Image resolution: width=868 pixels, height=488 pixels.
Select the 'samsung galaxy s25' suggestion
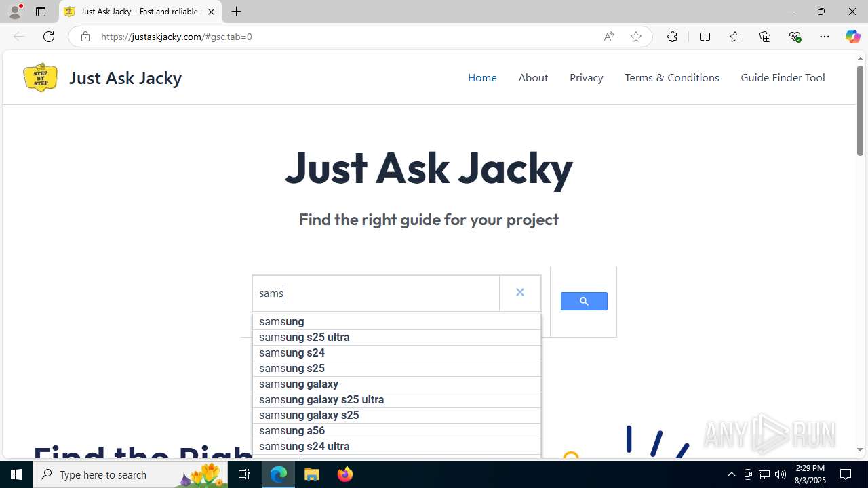[397, 415]
